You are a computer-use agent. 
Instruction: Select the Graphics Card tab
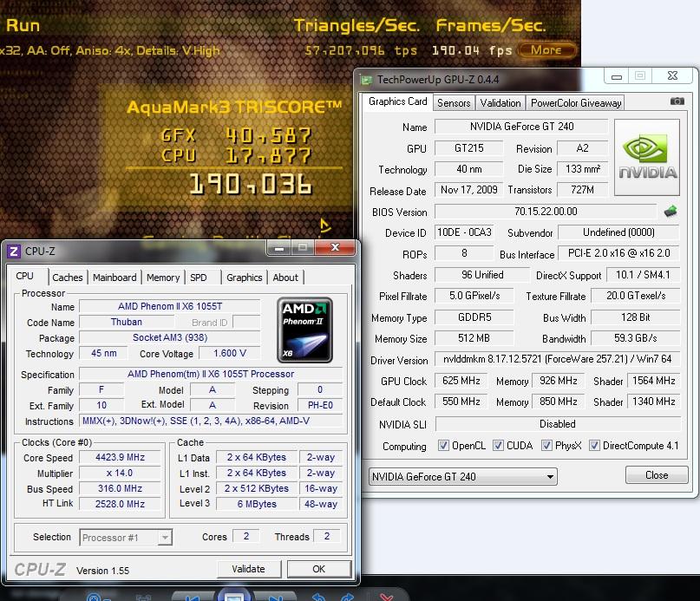[397, 101]
